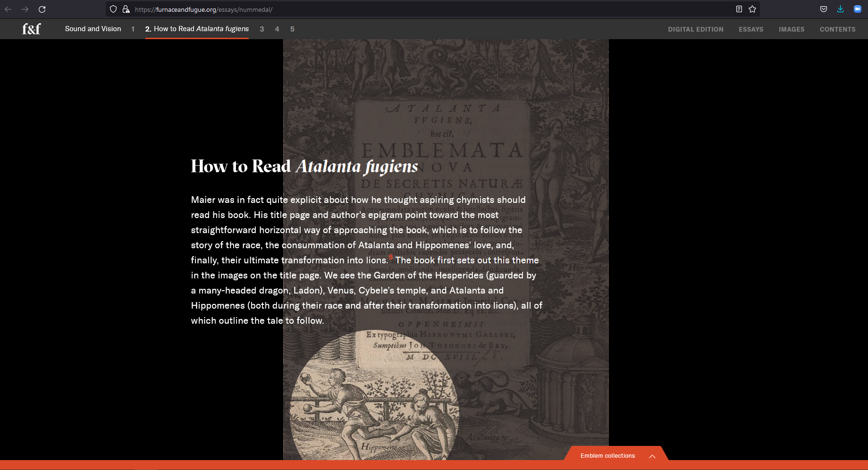Click the f&f home logo
This screenshot has height=470, width=868.
tap(32, 29)
